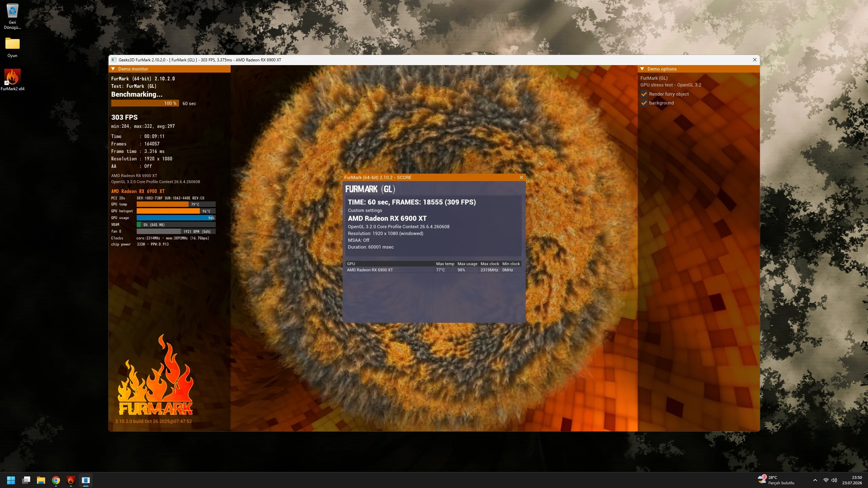Open Task View from the taskbar
This screenshot has width=868, height=488.
pos(26,480)
